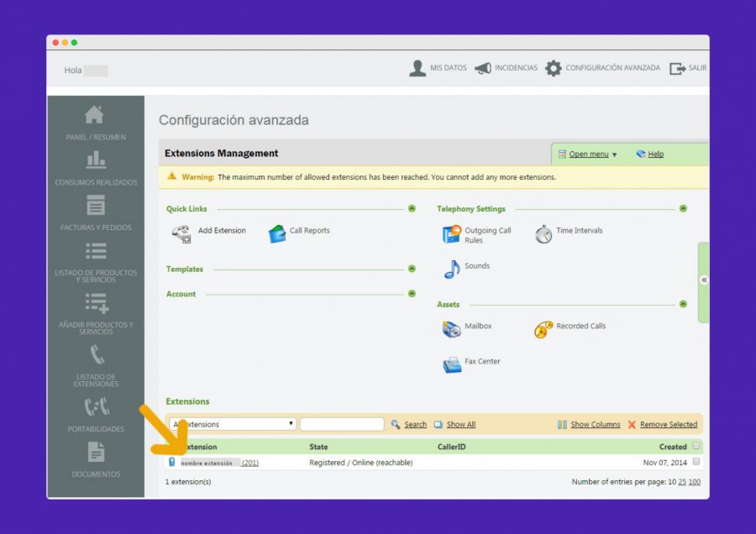The width and height of the screenshot is (756, 534).
Task: Click the extension 201 phone icon
Action: [x=171, y=462]
